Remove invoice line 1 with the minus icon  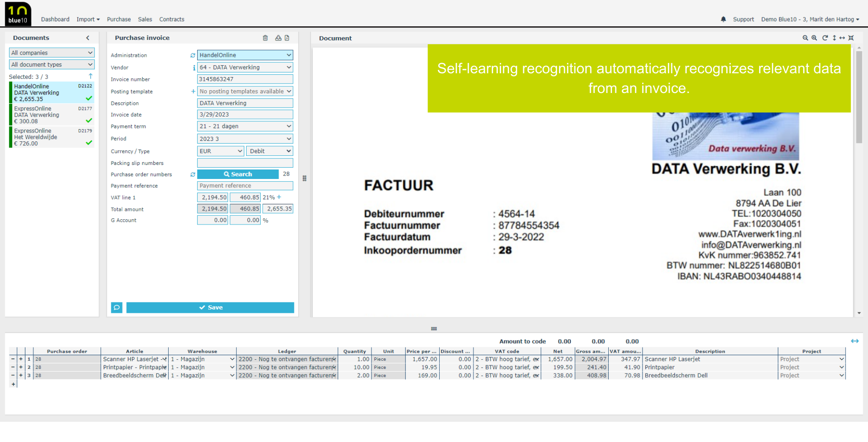point(13,359)
